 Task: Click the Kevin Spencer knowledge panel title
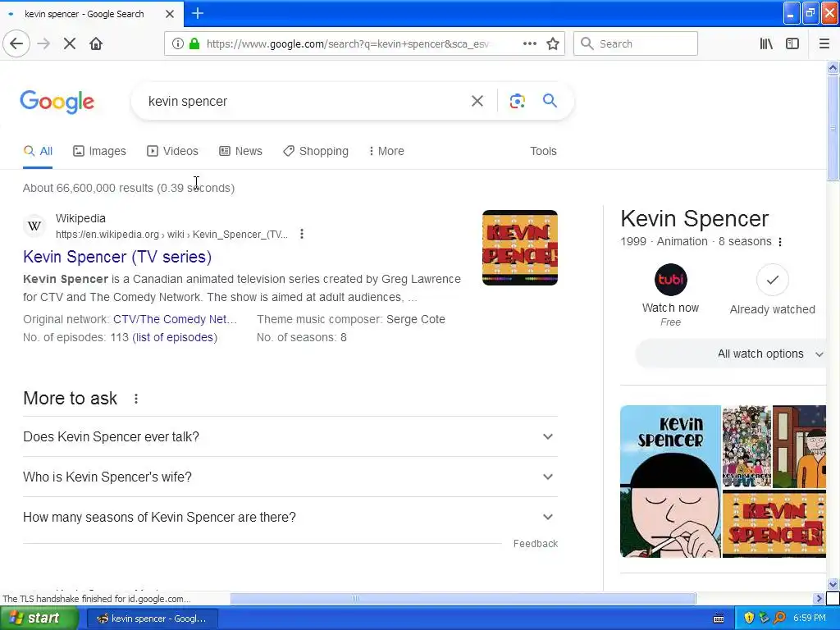click(x=694, y=218)
